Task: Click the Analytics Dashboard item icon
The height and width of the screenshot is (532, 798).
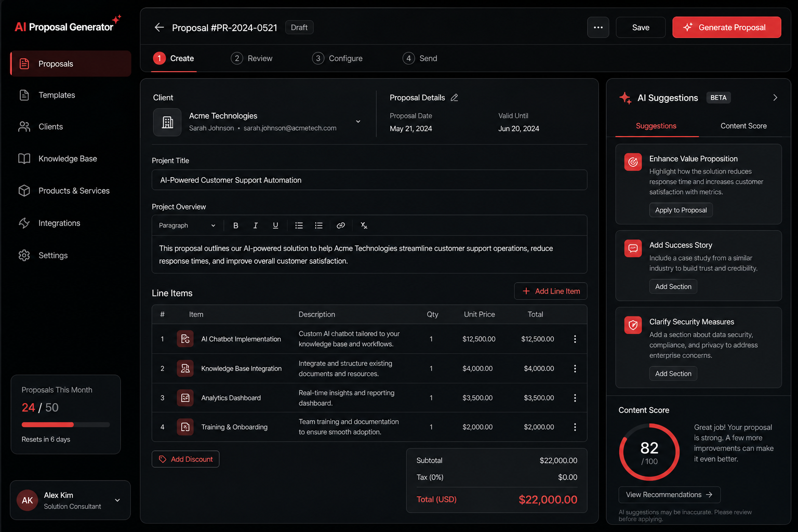Action: point(185,398)
